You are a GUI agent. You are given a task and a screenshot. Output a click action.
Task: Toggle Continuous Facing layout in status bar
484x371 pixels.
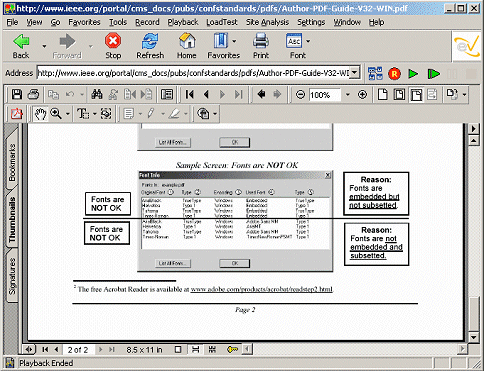(x=212, y=349)
